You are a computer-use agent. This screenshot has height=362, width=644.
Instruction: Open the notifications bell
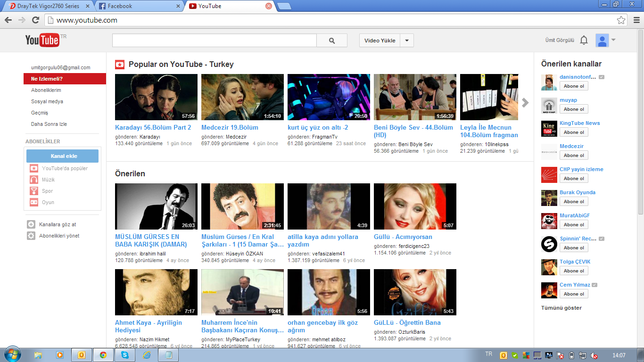click(x=584, y=41)
